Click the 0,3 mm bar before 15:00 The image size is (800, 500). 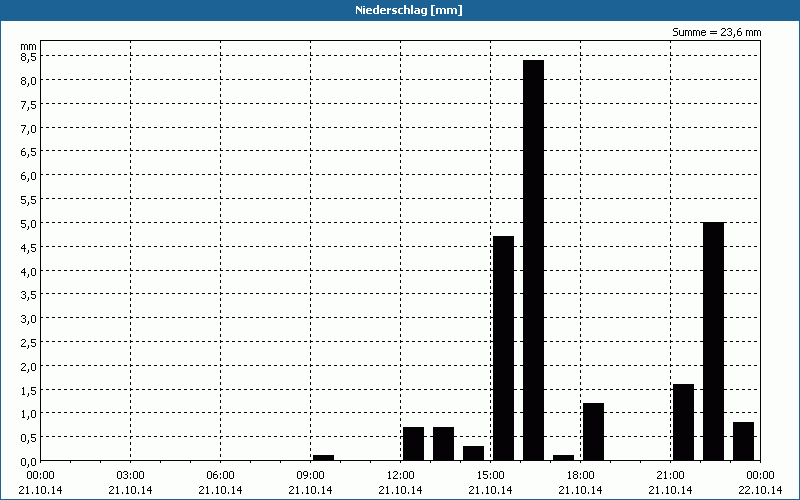tap(473, 454)
